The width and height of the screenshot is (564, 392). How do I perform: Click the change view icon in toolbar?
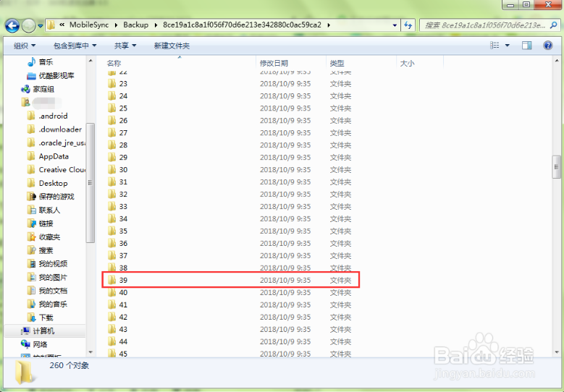[495, 46]
